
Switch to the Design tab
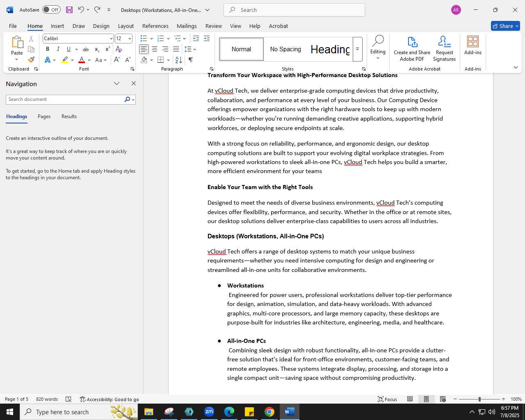[101, 26]
